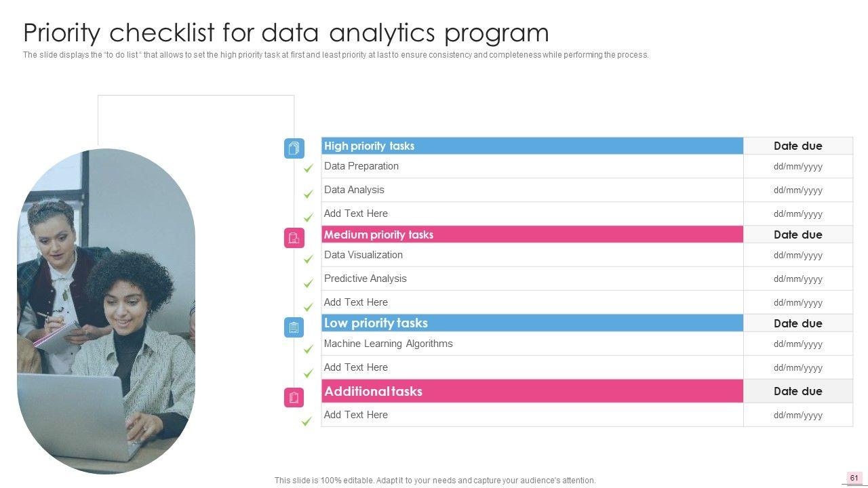Click the due date field for Data Preparation
Image resolution: width=868 pixels, height=488 pixels.
797,167
